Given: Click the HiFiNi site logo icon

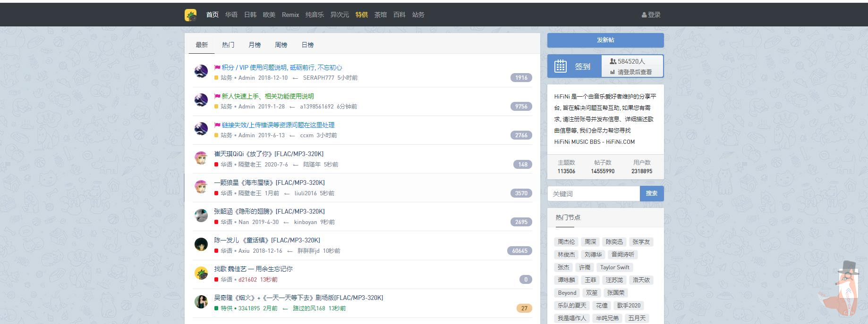Looking at the screenshot, I should (190, 15).
